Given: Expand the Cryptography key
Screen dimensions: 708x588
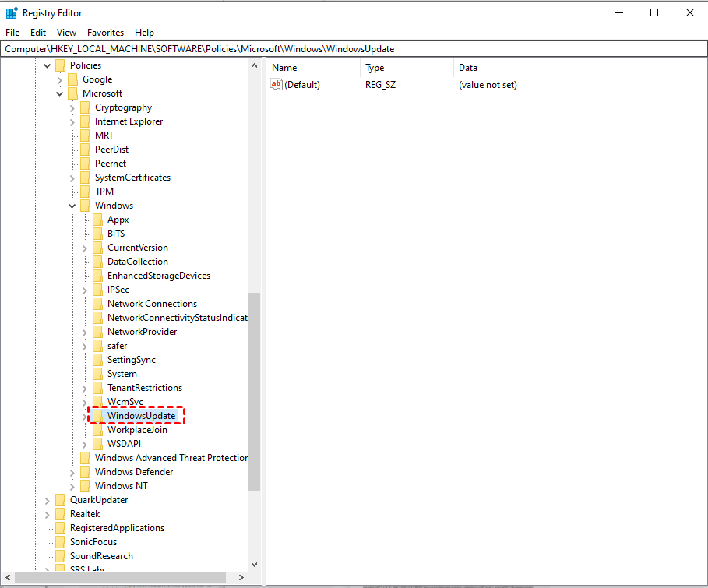Looking at the screenshot, I should (x=72, y=108).
